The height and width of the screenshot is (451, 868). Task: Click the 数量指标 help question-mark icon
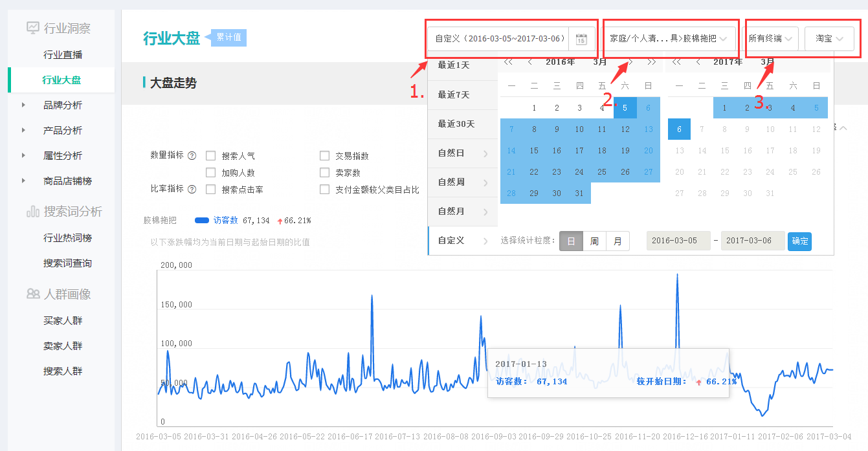tap(192, 156)
